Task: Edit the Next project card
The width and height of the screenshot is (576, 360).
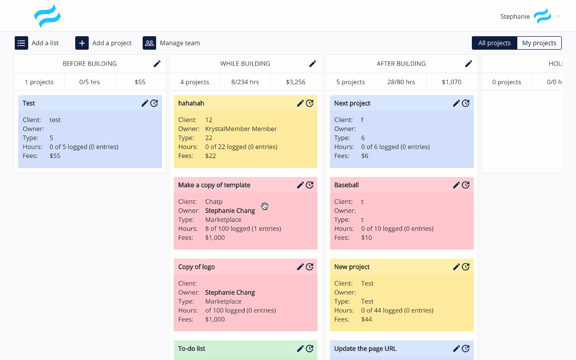Action: coord(456,103)
